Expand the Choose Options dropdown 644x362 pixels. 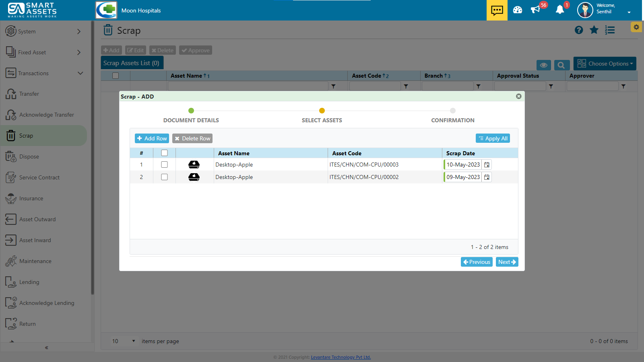605,64
